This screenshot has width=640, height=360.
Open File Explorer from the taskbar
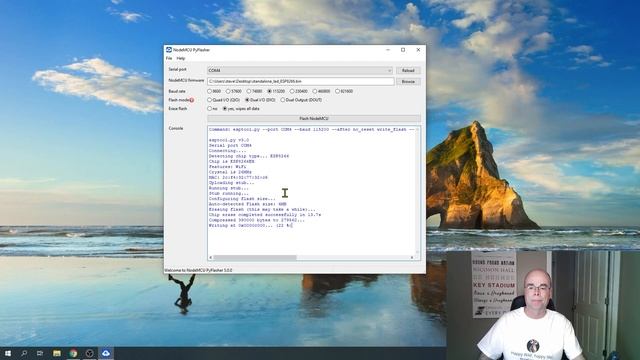(57, 353)
